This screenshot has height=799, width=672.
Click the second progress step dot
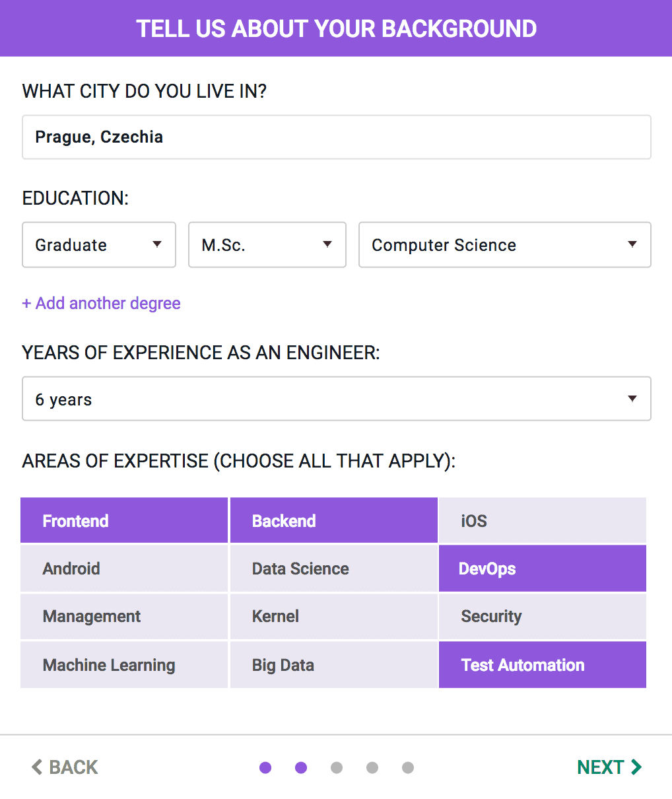click(301, 767)
